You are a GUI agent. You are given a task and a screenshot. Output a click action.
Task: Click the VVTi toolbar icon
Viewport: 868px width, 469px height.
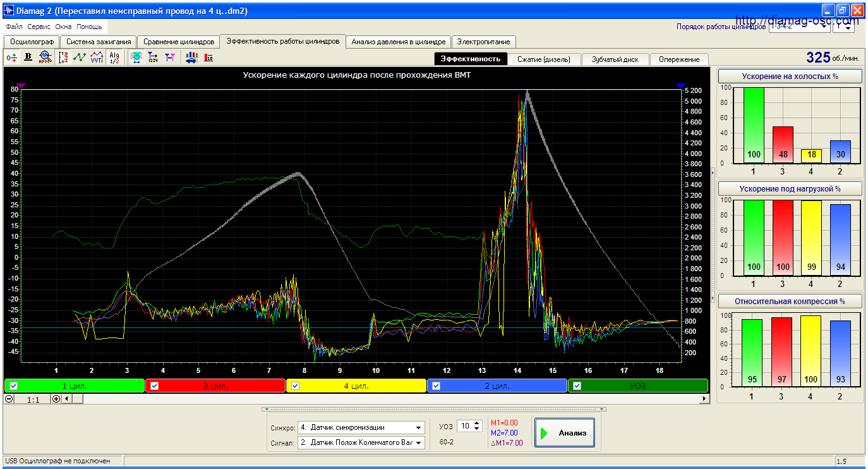97,58
